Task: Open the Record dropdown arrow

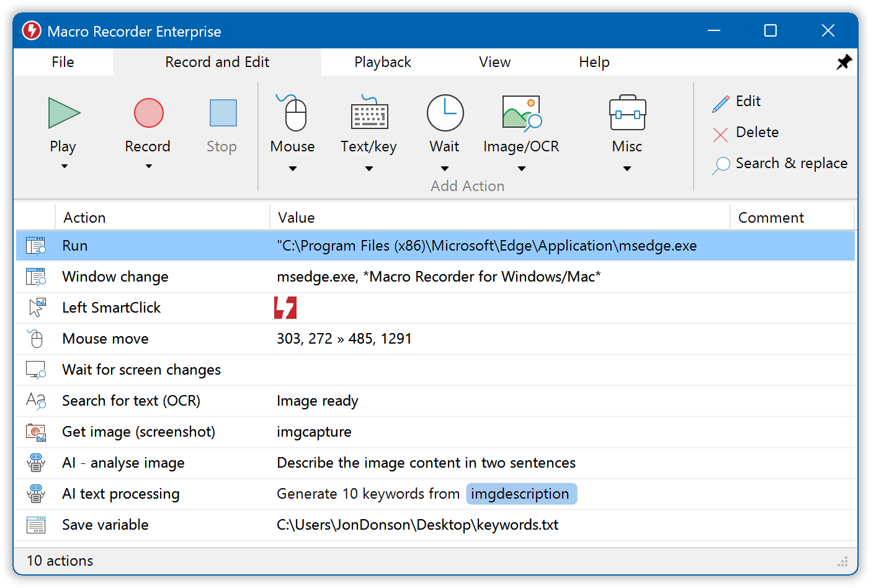Action: click(x=148, y=166)
